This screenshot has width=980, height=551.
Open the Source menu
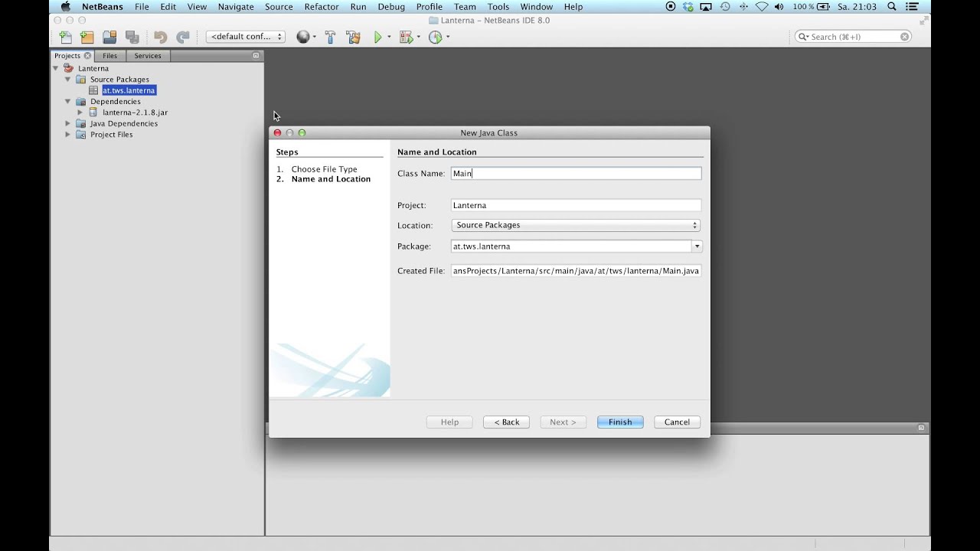pos(279,7)
